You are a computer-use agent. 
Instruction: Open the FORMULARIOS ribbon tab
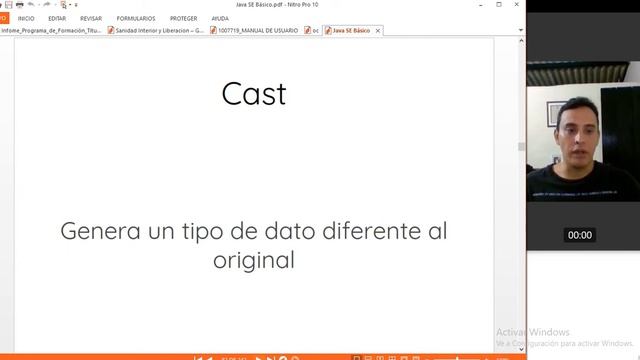pyautogui.click(x=136, y=18)
